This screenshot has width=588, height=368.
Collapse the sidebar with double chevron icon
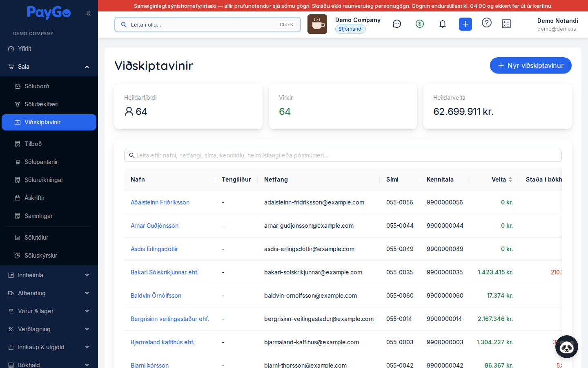pyautogui.click(x=89, y=13)
